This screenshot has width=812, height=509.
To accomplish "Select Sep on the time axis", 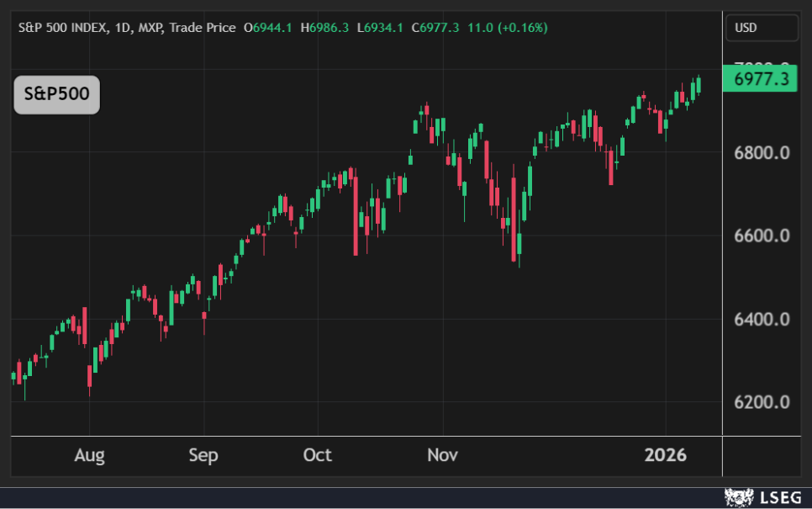I will tap(203, 456).
